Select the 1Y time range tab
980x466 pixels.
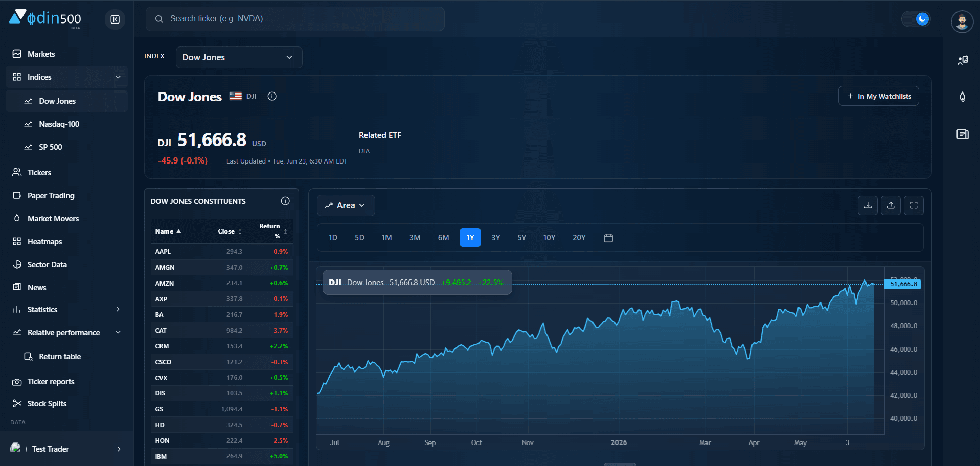pos(470,238)
